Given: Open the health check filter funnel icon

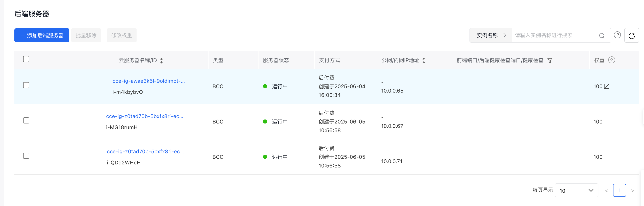Looking at the screenshot, I should 550,61.
